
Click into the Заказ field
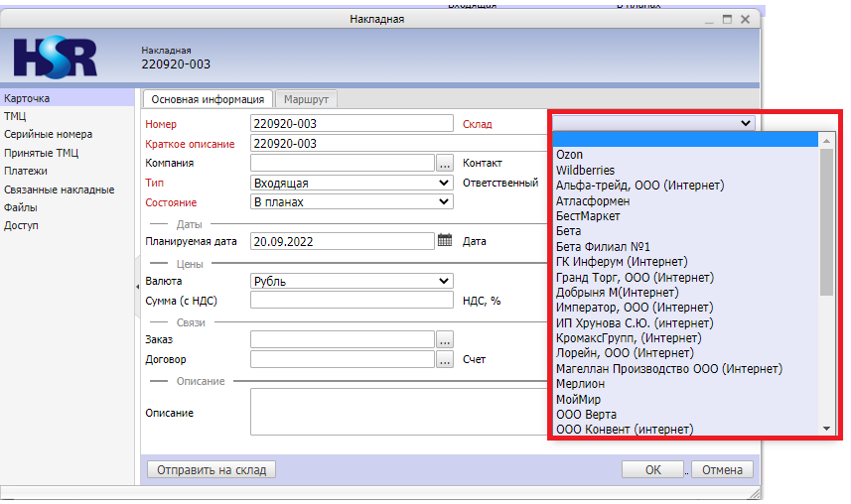point(343,339)
